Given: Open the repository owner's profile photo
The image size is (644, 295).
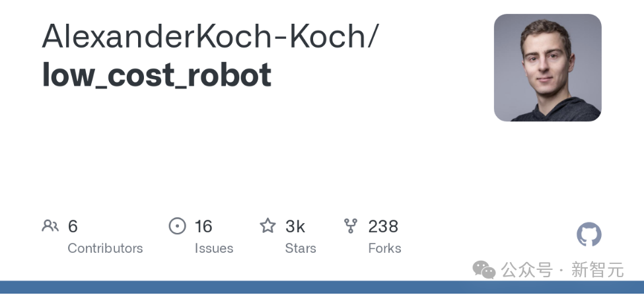Looking at the screenshot, I should click(x=548, y=68).
